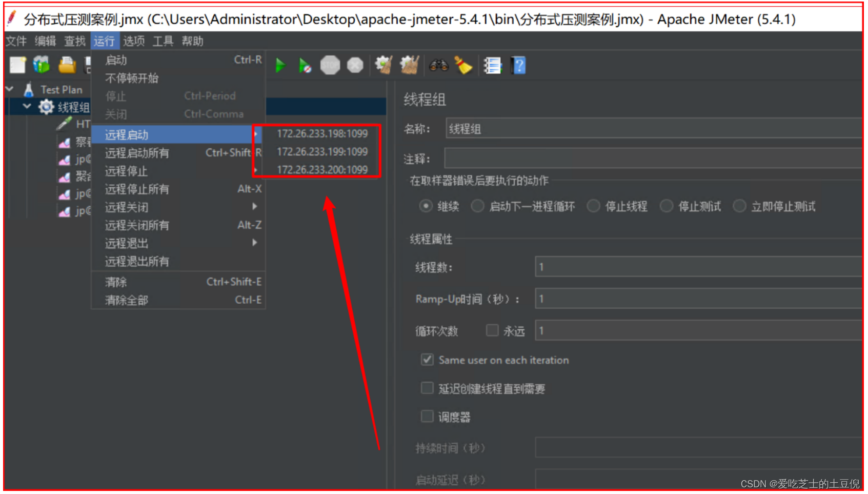This screenshot has height=494, width=868.
Task: Choose 远程退出所有 menu item
Action: click(178, 262)
